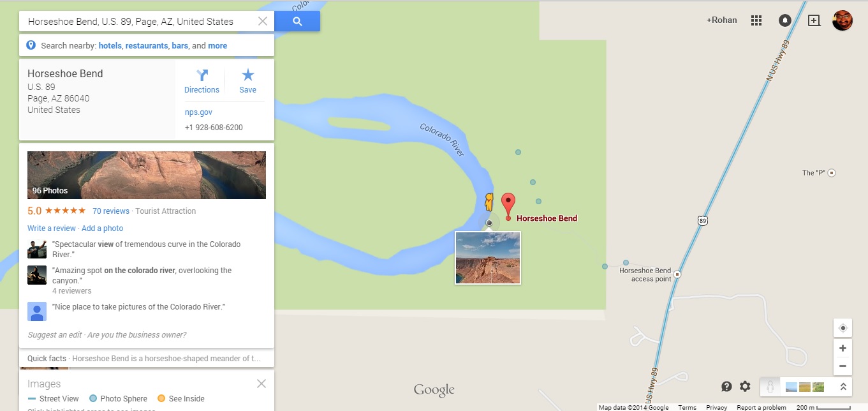This screenshot has height=411, width=868.
Task: Open the help question mark icon
Action: pyautogui.click(x=726, y=386)
